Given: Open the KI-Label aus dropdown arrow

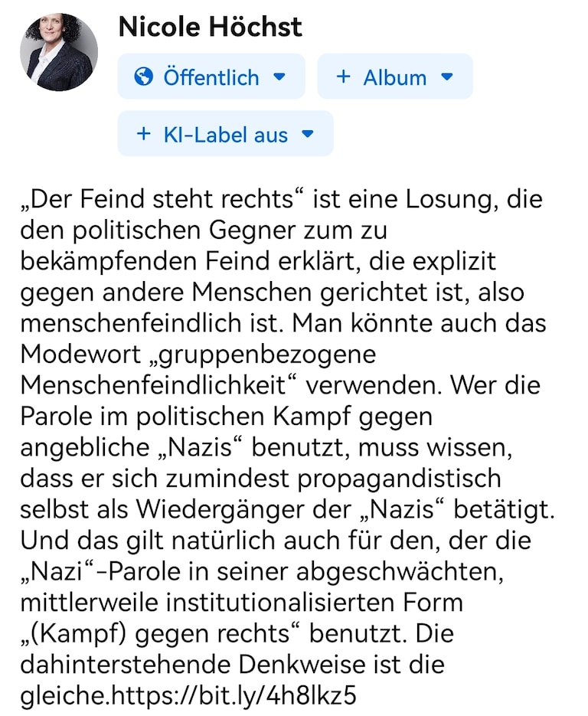Looking at the screenshot, I should pos(308,134).
